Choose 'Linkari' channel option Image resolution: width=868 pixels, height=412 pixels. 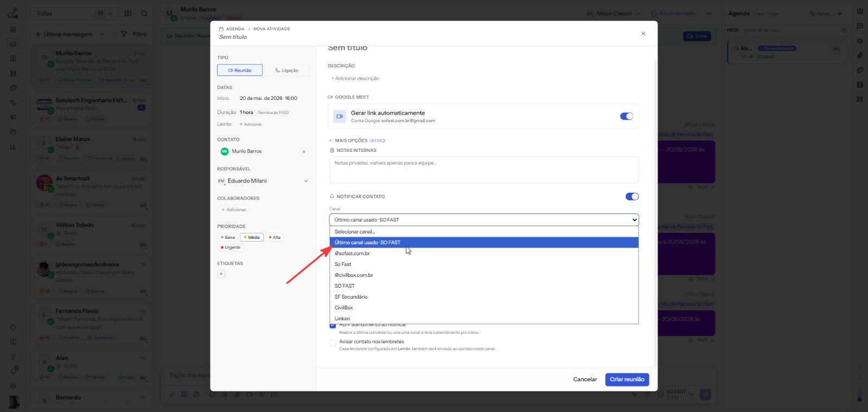click(x=484, y=319)
